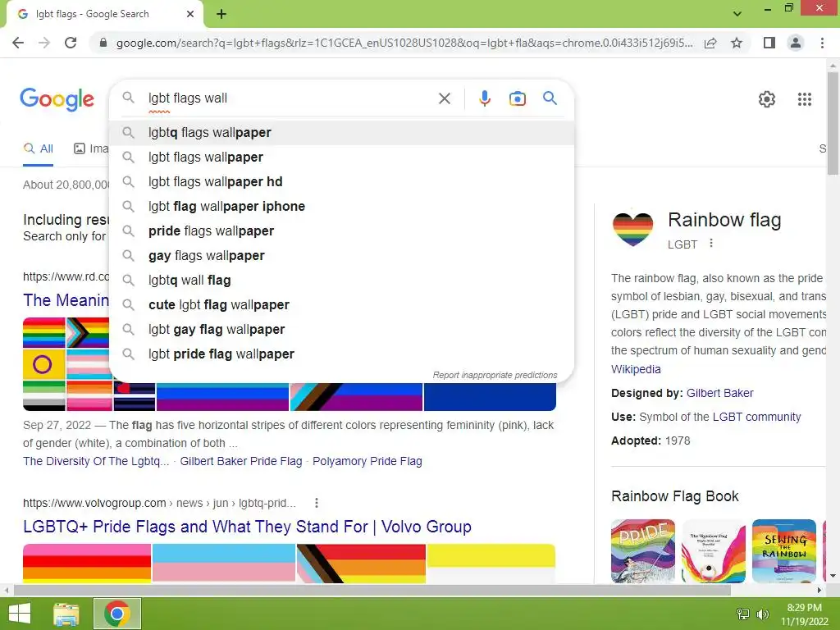Open Polyamory Pride Flag sitelink
This screenshot has width=840, height=630.
(367, 461)
